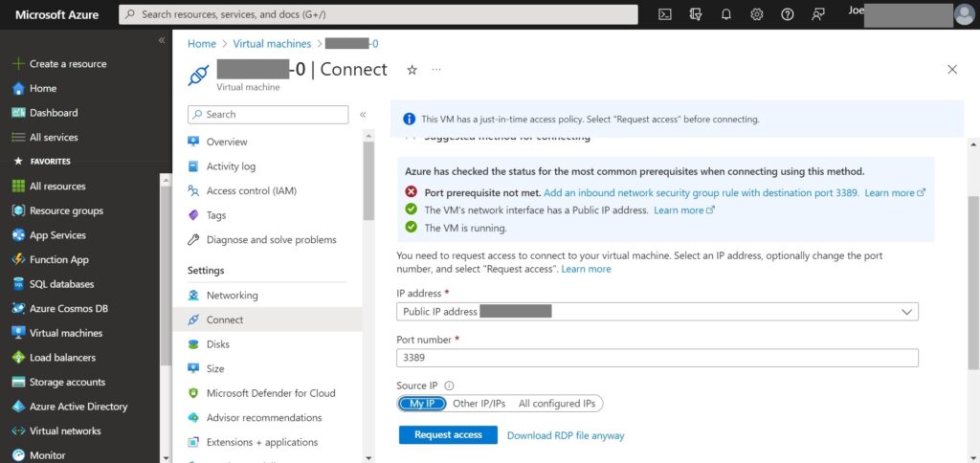
Task: Click the Source IP info icon
Action: pos(449,386)
